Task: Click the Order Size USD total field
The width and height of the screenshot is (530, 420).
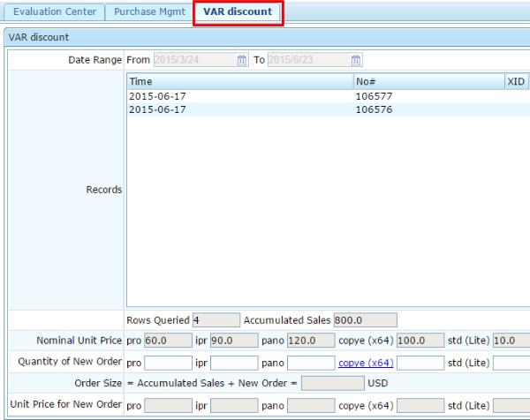Action: tap(333, 383)
